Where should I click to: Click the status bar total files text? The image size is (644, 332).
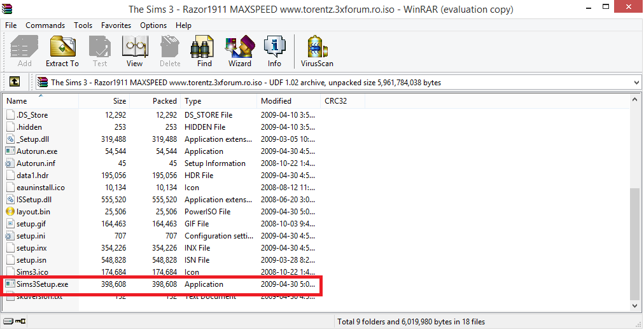411,322
